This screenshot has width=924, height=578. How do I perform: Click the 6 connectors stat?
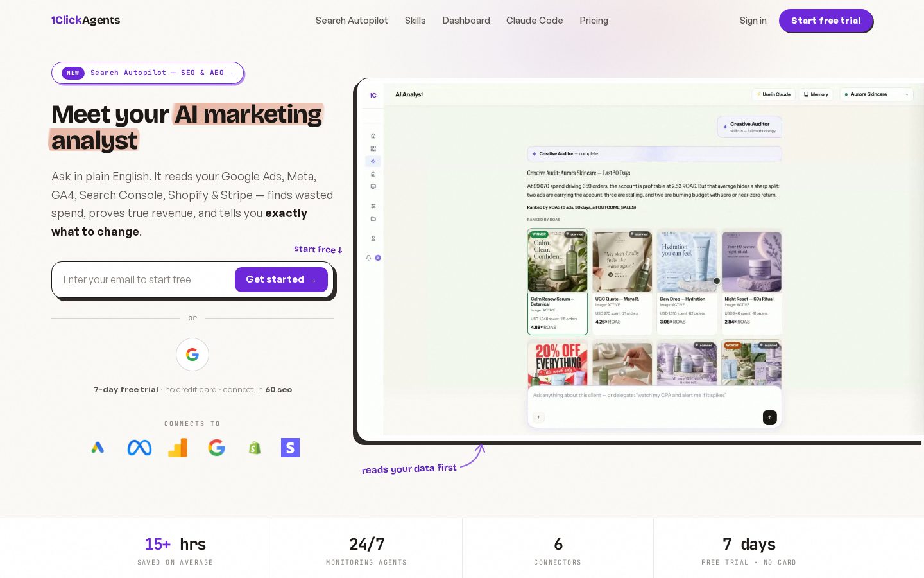(x=558, y=550)
